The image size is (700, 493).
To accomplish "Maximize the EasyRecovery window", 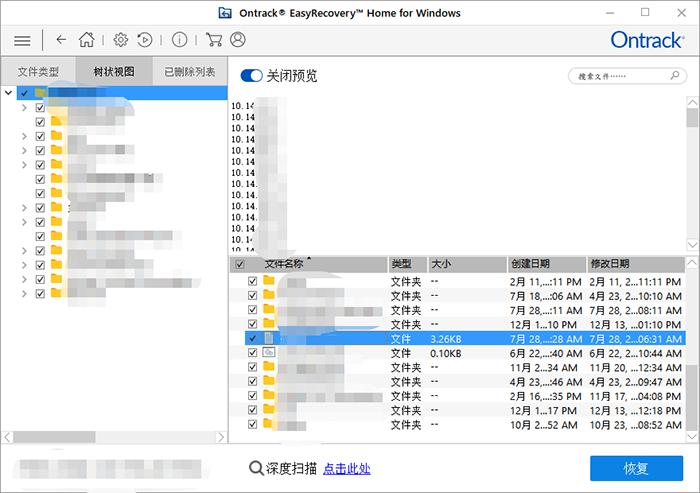I will 645,13.
